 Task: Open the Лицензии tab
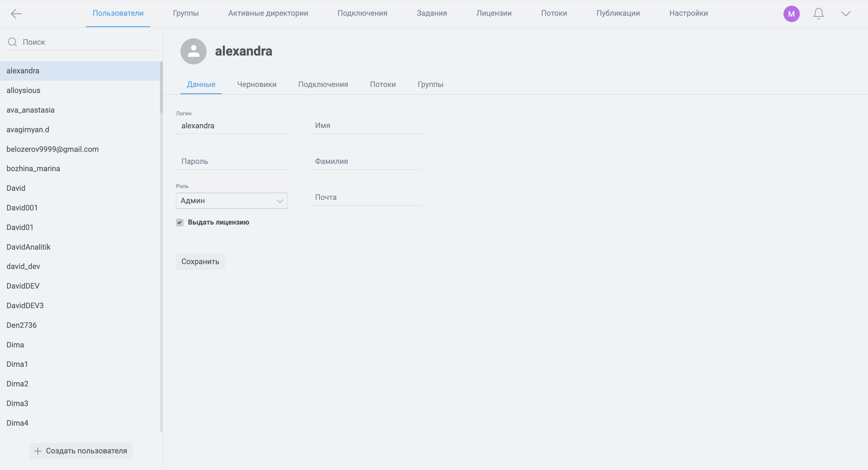point(494,13)
